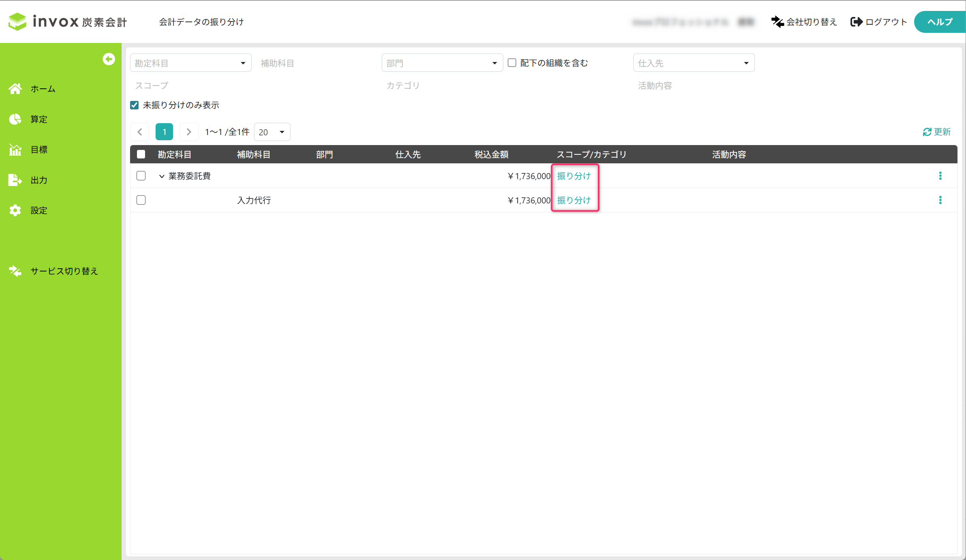Viewport: 966px width, 560px height.
Task: Open the ヘルプ button
Action: click(940, 22)
